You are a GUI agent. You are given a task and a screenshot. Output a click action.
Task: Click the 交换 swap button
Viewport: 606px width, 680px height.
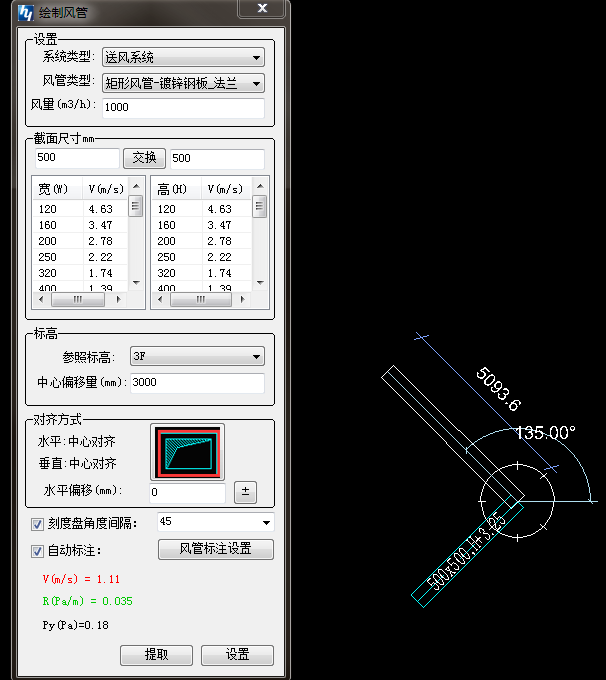pyautogui.click(x=144, y=158)
